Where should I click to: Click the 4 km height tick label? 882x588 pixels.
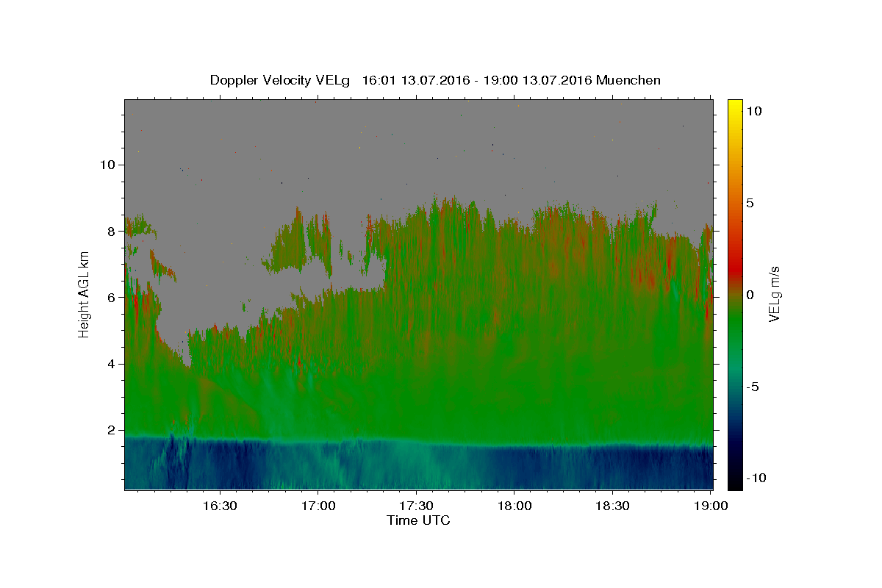click(112, 364)
